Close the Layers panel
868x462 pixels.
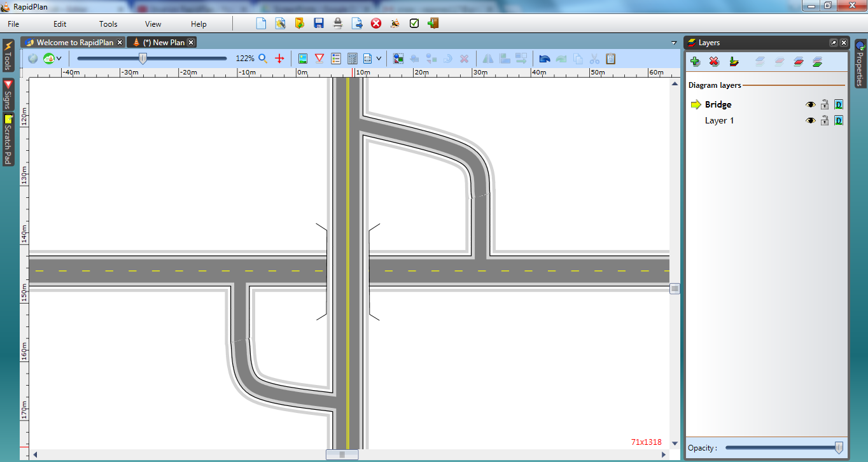(x=844, y=43)
